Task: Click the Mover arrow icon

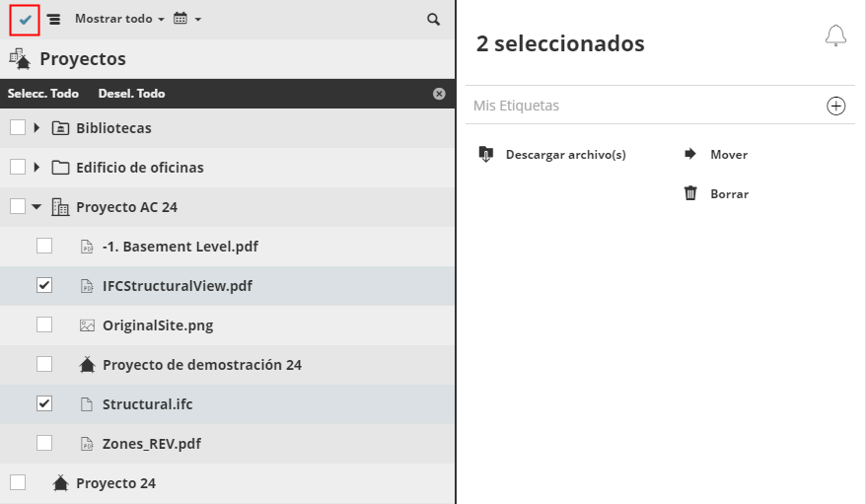Action: 690,154
